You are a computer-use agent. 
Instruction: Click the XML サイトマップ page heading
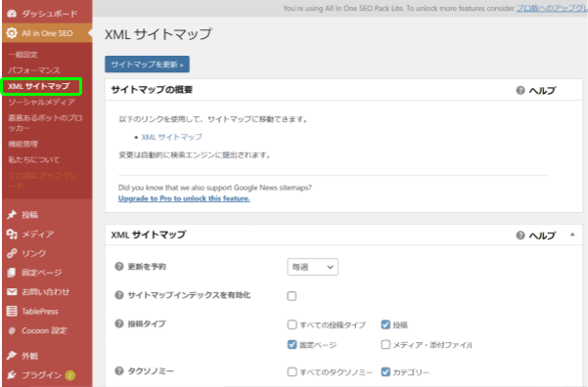click(x=158, y=34)
